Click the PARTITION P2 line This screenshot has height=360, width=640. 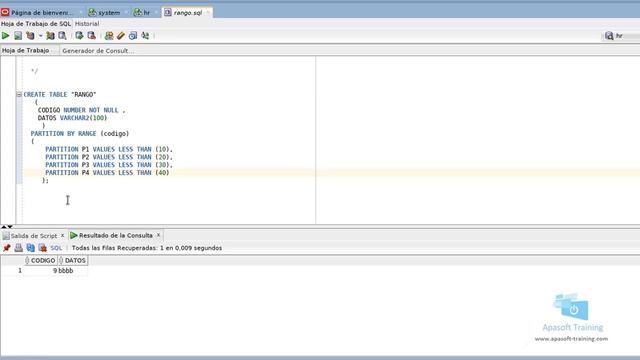coord(109,157)
